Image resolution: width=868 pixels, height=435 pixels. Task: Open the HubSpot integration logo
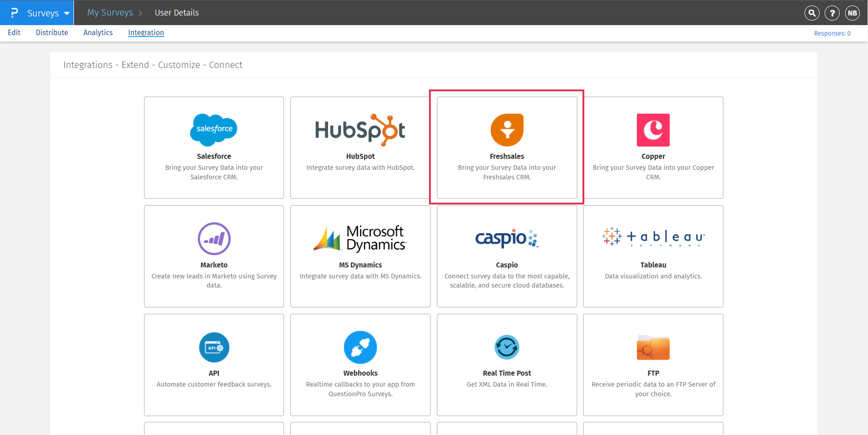click(360, 130)
